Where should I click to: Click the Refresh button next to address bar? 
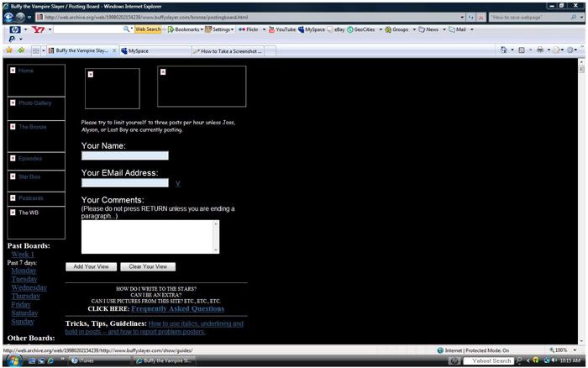[470, 18]
